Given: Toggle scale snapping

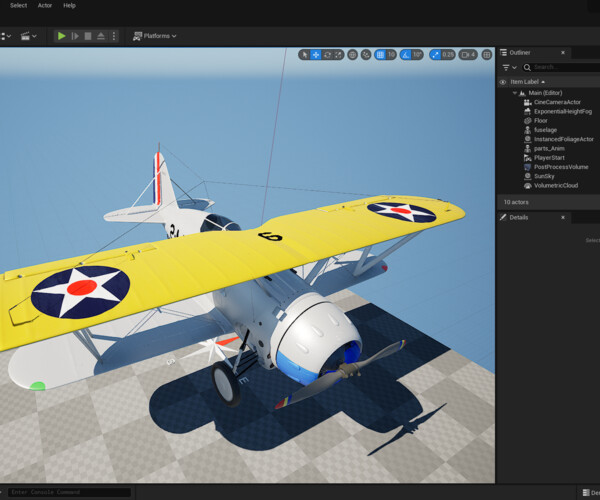Looking at the screenshot, I should [x=435, y=55].
